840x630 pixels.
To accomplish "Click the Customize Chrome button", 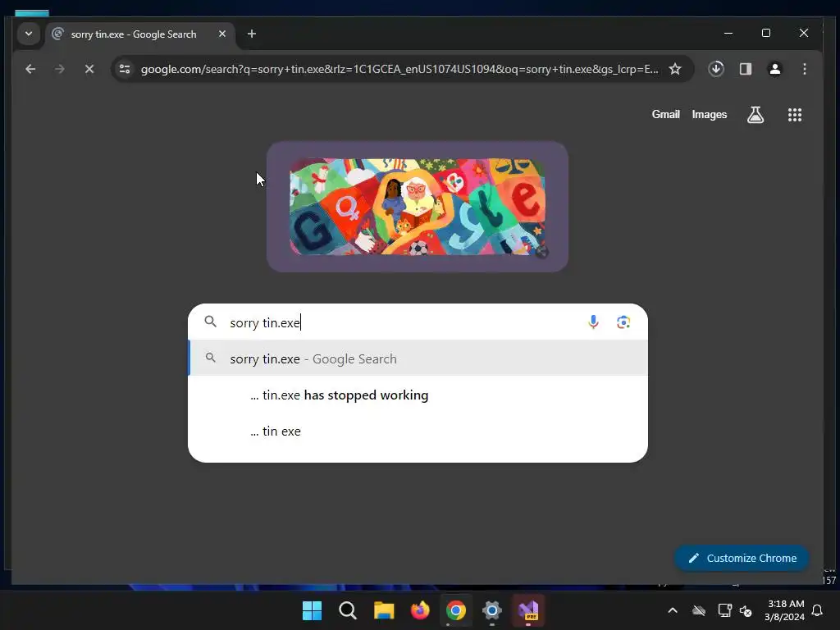I will tap(742, 558).
